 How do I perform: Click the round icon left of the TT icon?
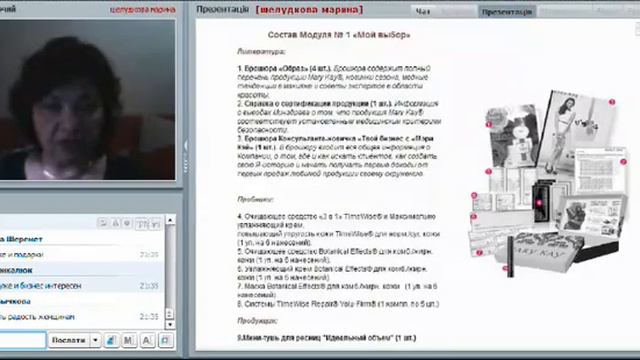pos(127,223)
